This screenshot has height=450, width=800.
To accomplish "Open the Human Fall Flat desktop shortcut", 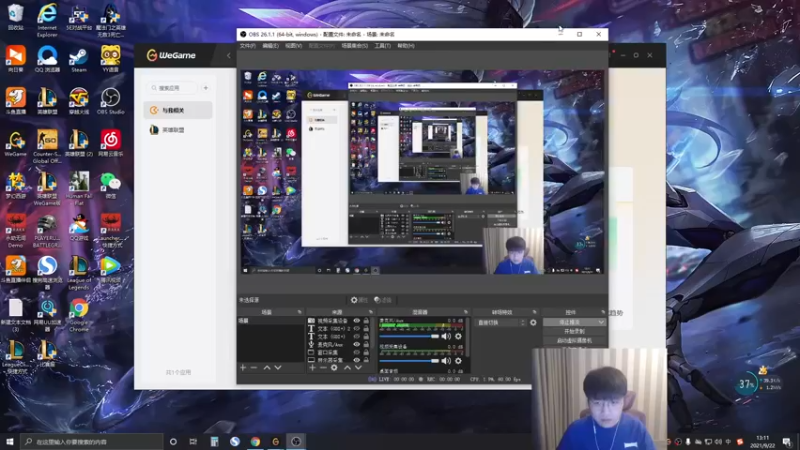I will tap(79, 189).
